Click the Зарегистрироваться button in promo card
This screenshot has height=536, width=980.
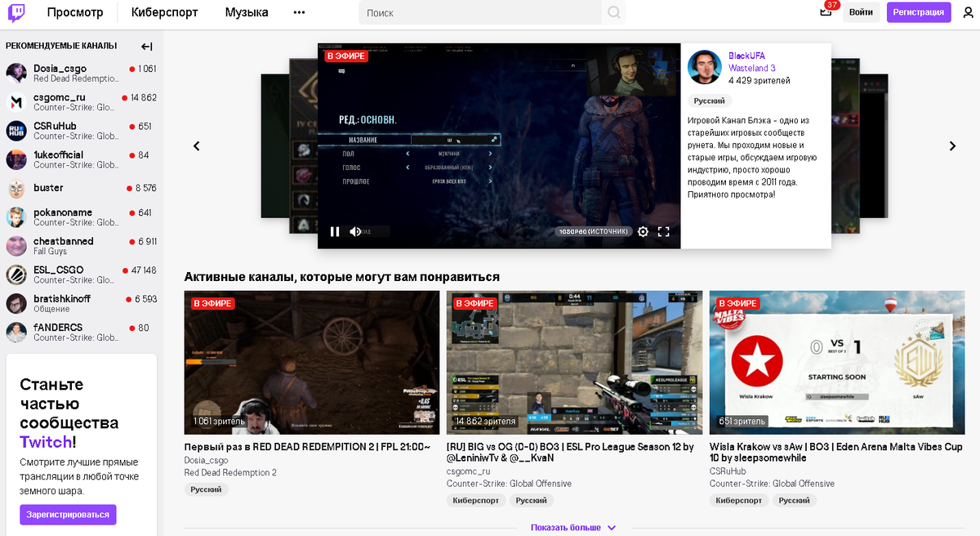click(x=68, y=515)
